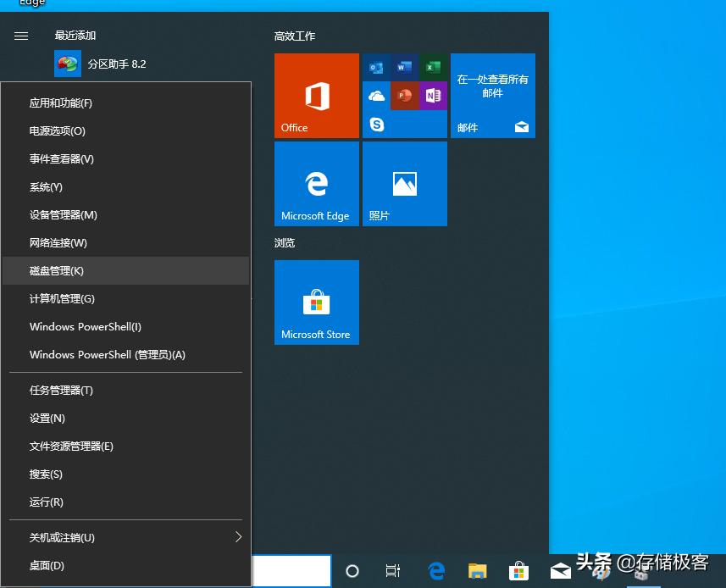Open the Word tile in the Office group

tap(405, 67)
